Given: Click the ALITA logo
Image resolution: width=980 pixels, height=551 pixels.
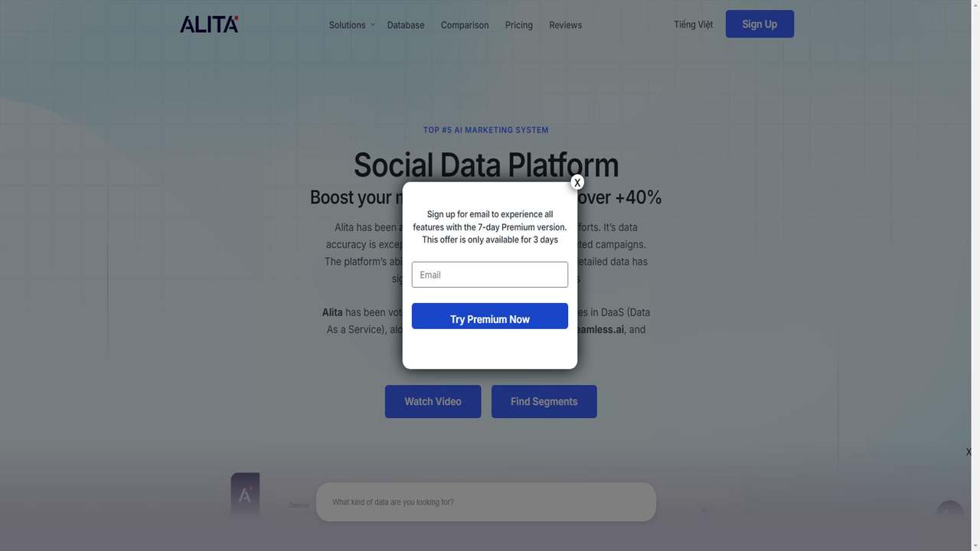Looking at the screenshot, I should (209, 24).
